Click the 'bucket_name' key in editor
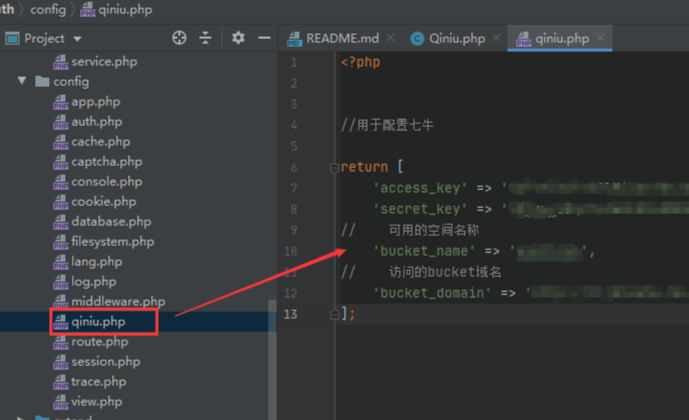 coord(424,251)
